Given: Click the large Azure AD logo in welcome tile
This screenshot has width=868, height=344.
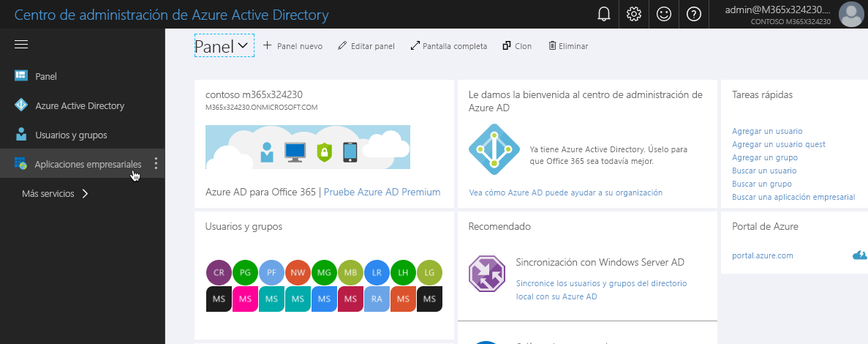Looking at the screenshot, I should point(494,149).
